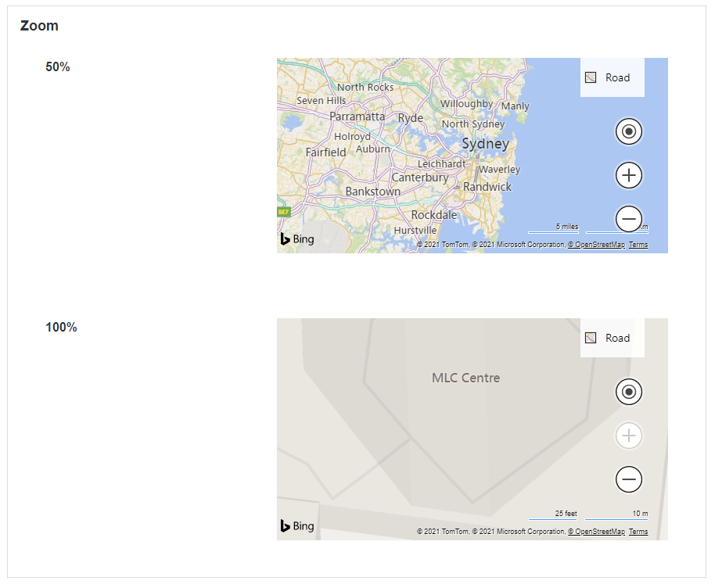Click the Bing logo on the Sydney map

(x=297, y=239)
